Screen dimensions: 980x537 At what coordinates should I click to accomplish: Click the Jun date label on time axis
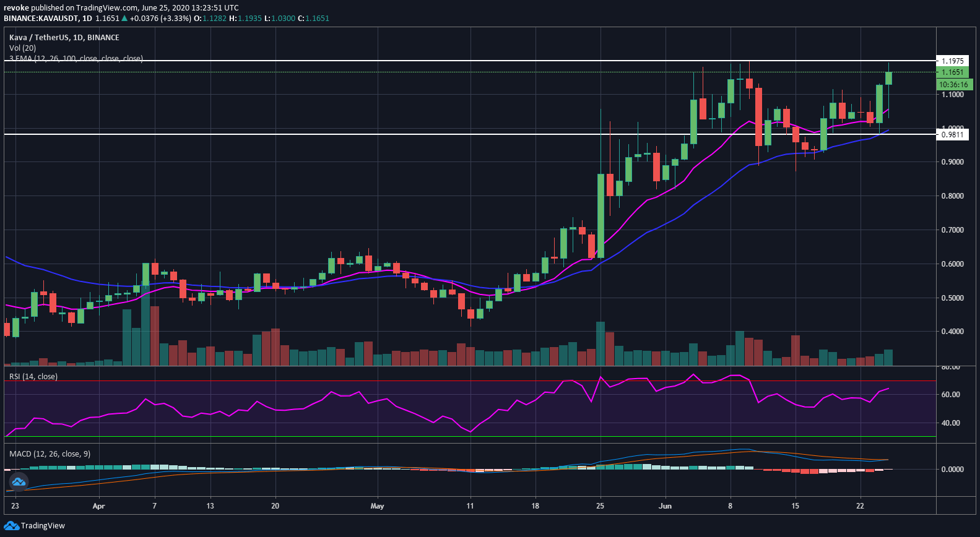coord(665,506)
